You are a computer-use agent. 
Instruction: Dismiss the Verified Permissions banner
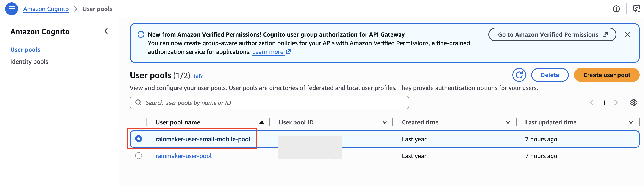tap(627, 34)
